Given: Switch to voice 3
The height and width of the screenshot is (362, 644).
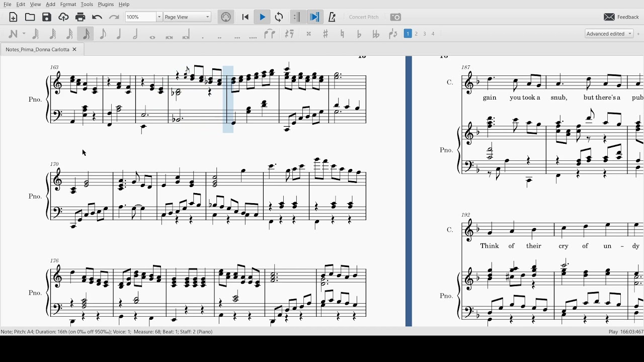Looking at the screenshot, I should [x=425, y=34].
